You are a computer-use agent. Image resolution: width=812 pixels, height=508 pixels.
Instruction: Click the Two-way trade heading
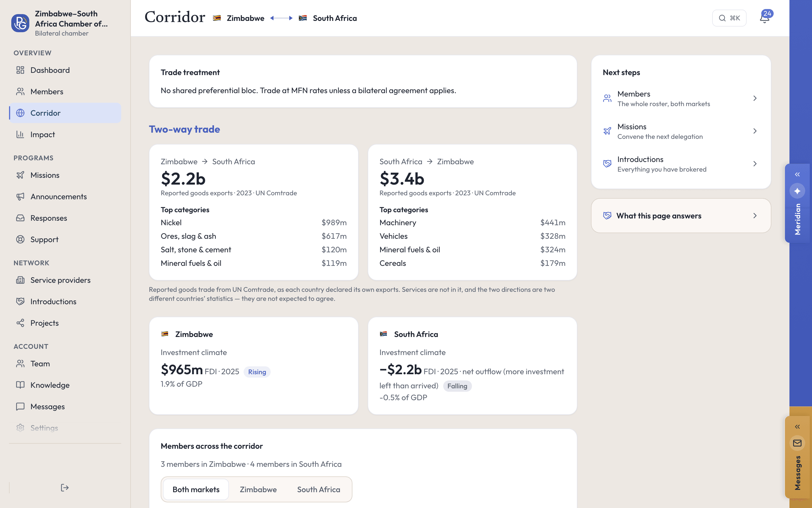(x=185, y=129)
